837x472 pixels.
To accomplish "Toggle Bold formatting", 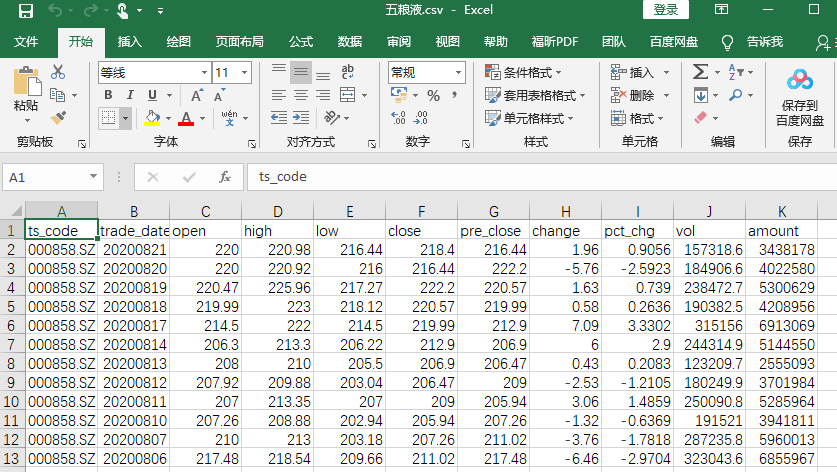I will click(x=108, y=95).
